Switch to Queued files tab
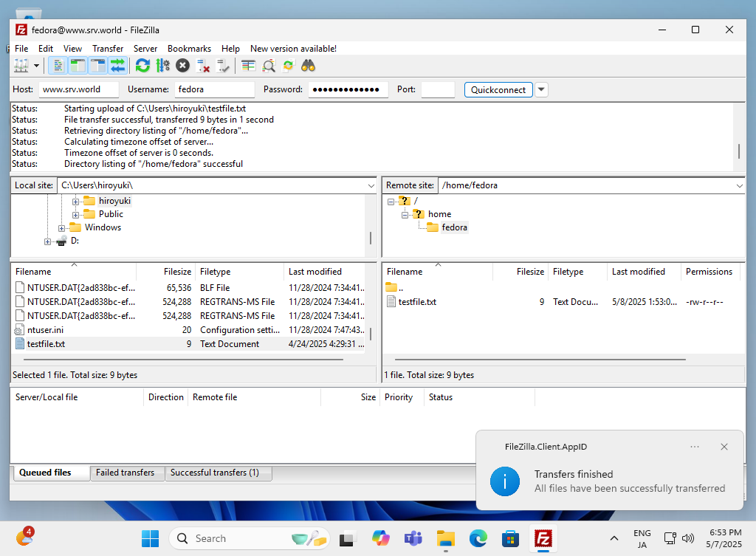The image size is (756, 556). pyautogui.click(x=51, y=473)
